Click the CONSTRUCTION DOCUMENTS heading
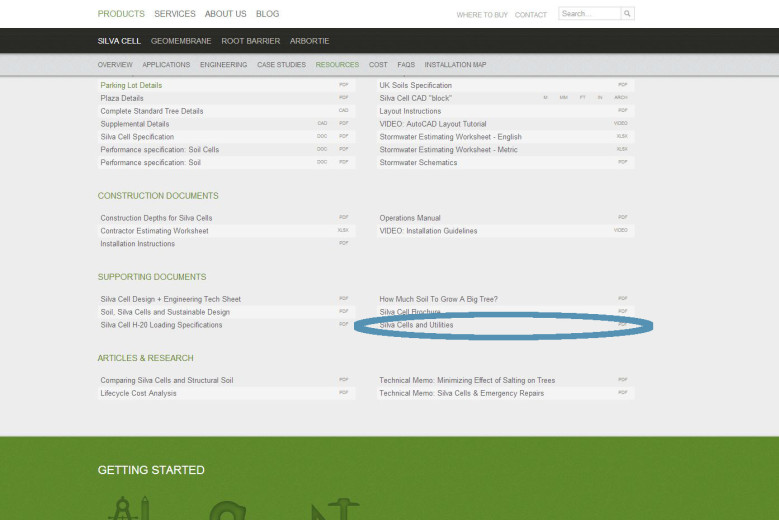Screen dimensions: 779x520 pyautogui.click(x=158, y=196)
